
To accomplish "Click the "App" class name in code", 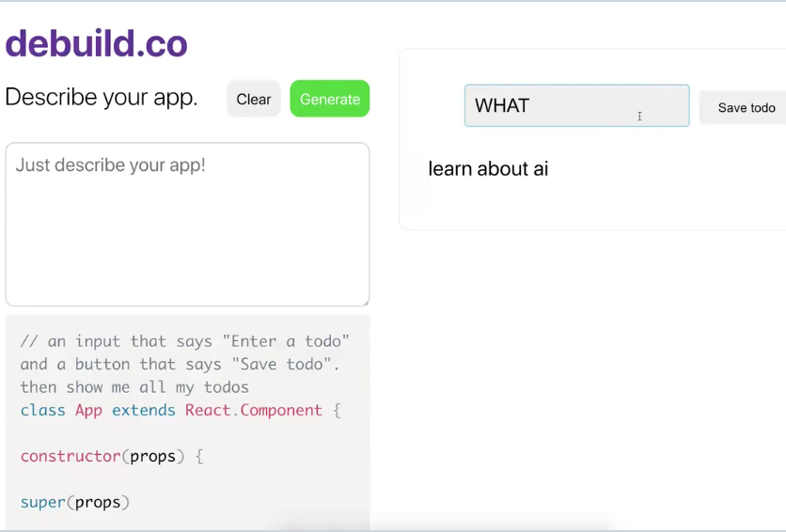I will [88, 410].
